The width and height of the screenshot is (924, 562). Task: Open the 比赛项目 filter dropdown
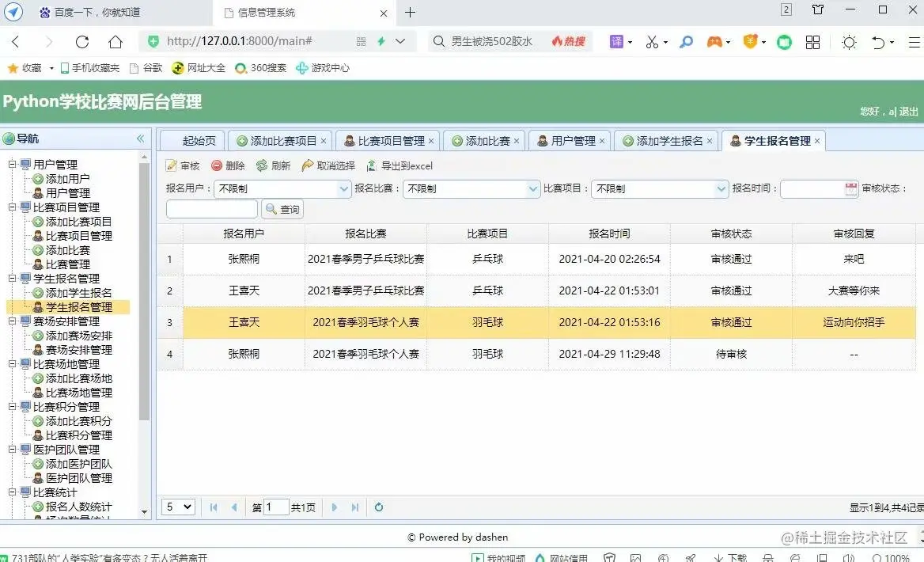click(x=721, y=188)
